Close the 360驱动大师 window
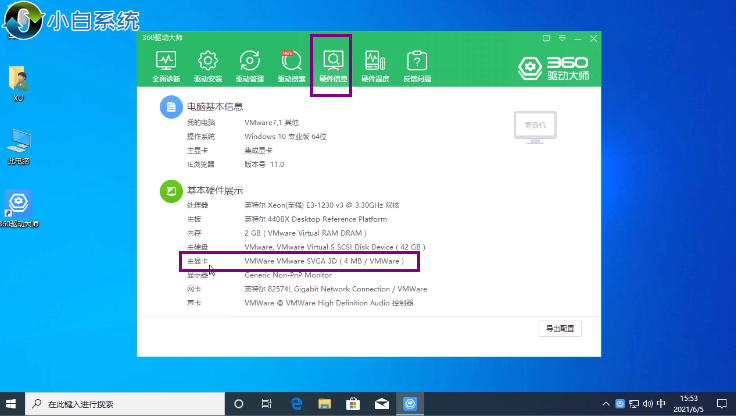 593,39
